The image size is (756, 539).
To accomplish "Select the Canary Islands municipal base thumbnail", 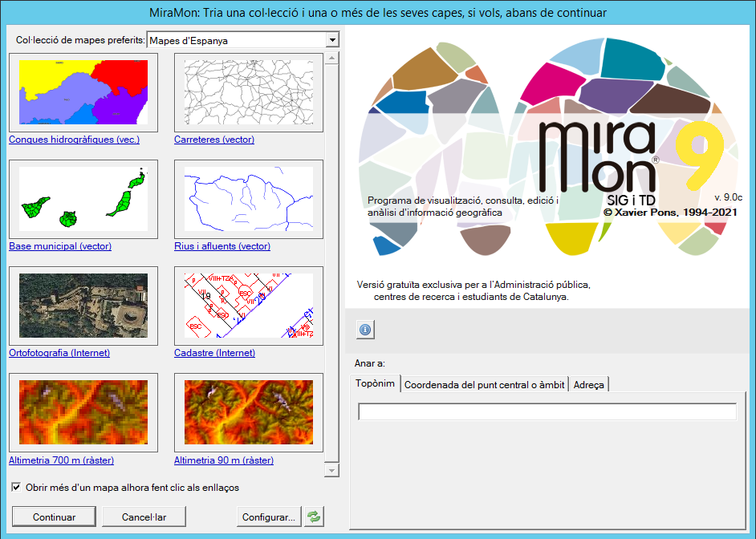I will click(83, 199).
